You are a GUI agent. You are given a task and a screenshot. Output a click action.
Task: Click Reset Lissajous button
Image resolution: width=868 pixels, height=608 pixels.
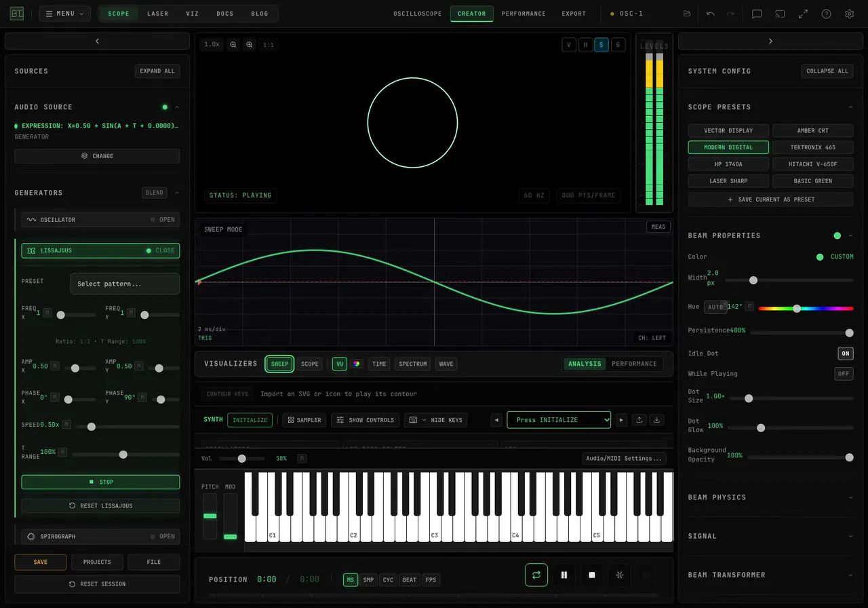pos(100,506)
